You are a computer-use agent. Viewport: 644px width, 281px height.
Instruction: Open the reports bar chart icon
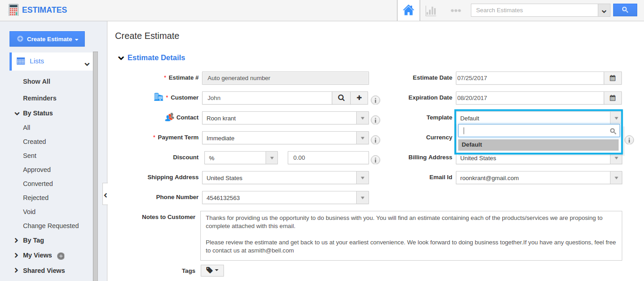[x=431, y=10]
